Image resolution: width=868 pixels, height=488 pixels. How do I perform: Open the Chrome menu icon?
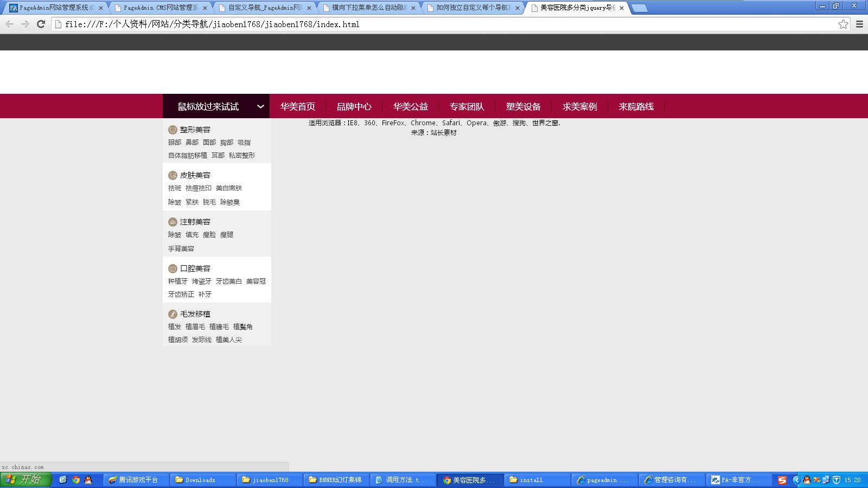(859, 24)
